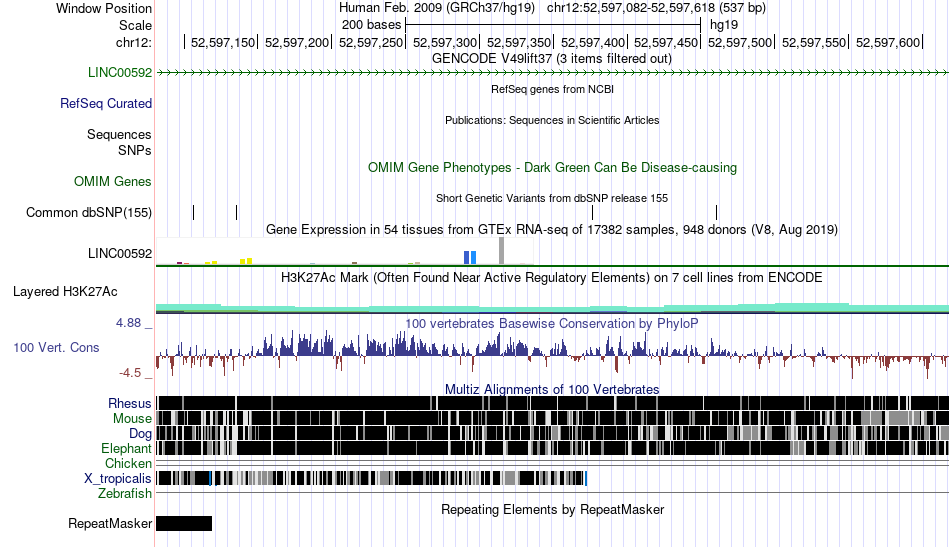Click the Zebrafish alignment row label
Screen dimensions: 950x547
(125, 494)
